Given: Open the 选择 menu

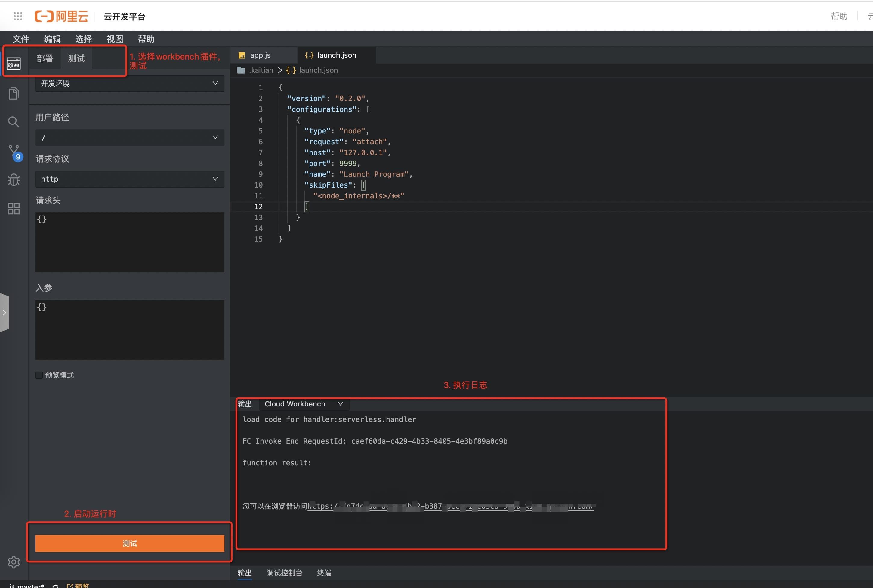Looking at the screenshot, I should (83, 39).
